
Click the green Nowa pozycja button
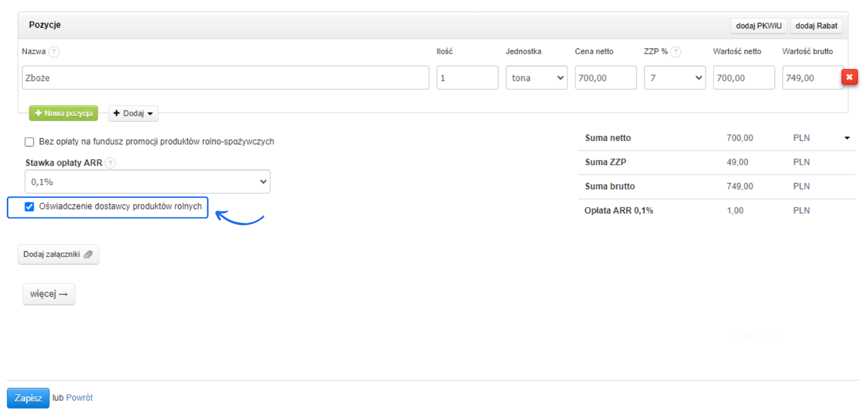coord(64,113)
